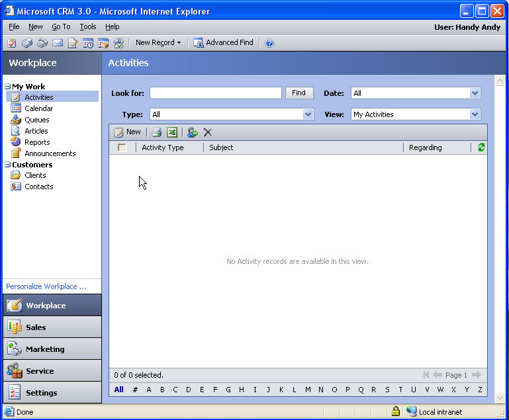Open Calendar under My Work
Image resolution: width=509 pixels, height=420 pixels.
click(38, 108)
